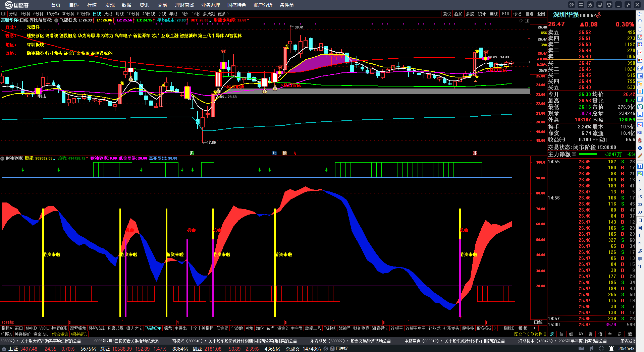
Task: Click the list icon beside 主力净额
Action: 574,154
